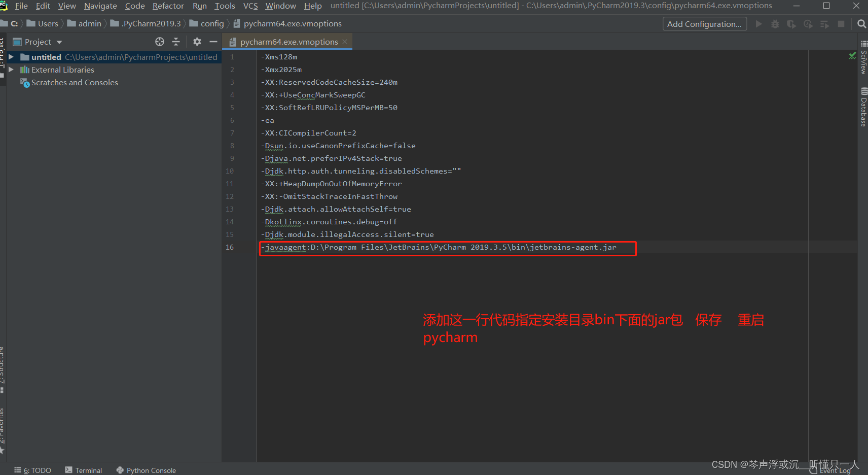
Task: Open the Help menu
Action: coord(313,6)
